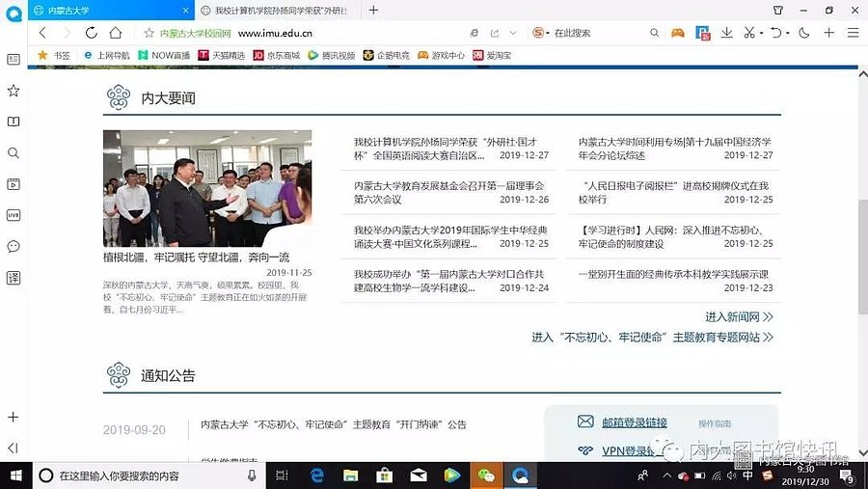This screenshot has width=868, height=489.
Task: Click the add plus icon in the top toolbar
Action: 828,33
